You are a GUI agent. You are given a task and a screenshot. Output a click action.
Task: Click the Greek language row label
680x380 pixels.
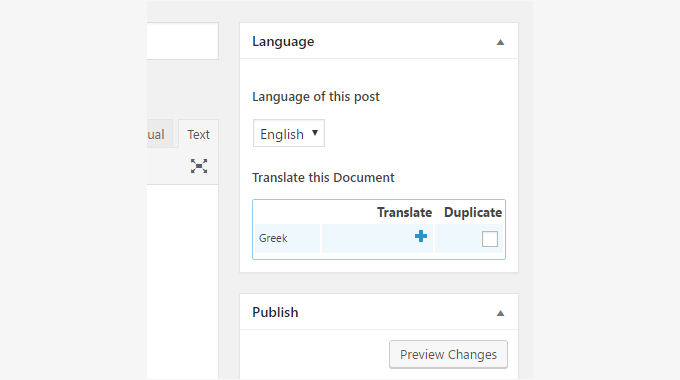click(273, 238)
